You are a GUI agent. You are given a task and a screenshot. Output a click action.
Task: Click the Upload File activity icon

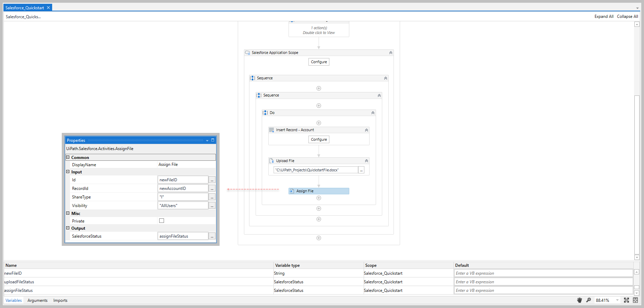(272, 161)
